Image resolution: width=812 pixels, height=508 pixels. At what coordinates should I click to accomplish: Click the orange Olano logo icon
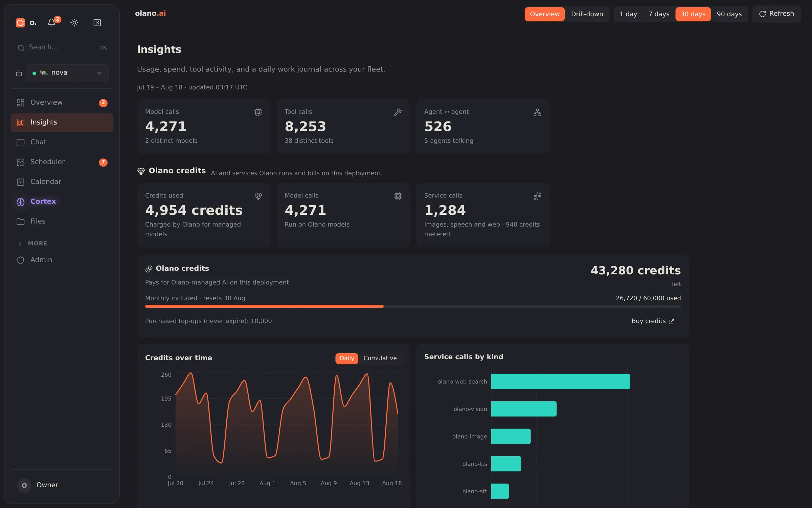20,23
